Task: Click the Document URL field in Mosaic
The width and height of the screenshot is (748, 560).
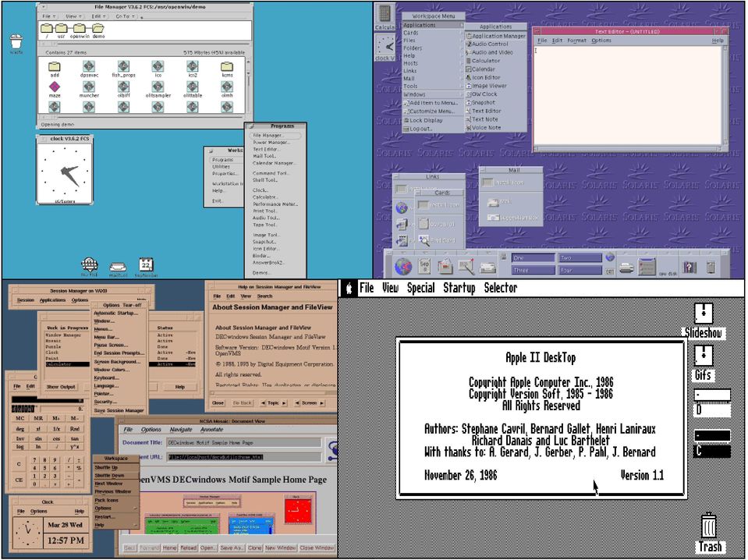Action: [x=244, y=457]
